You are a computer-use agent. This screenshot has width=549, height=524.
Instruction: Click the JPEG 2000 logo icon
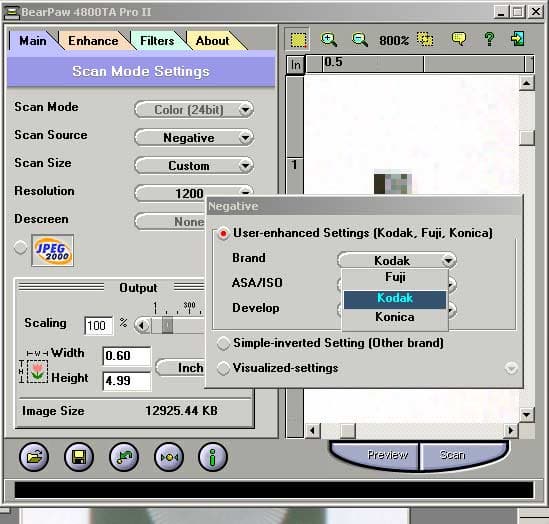(53, 250)
